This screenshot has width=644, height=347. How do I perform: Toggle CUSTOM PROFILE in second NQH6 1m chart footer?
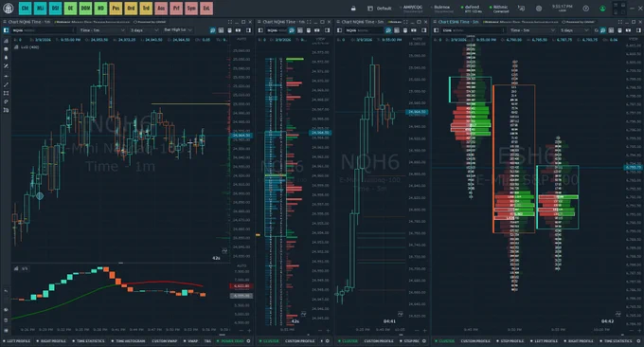click(299, 340)
